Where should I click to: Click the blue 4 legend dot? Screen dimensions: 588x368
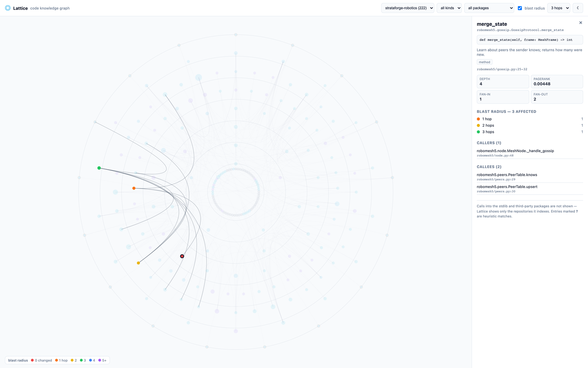coord(90,360)
